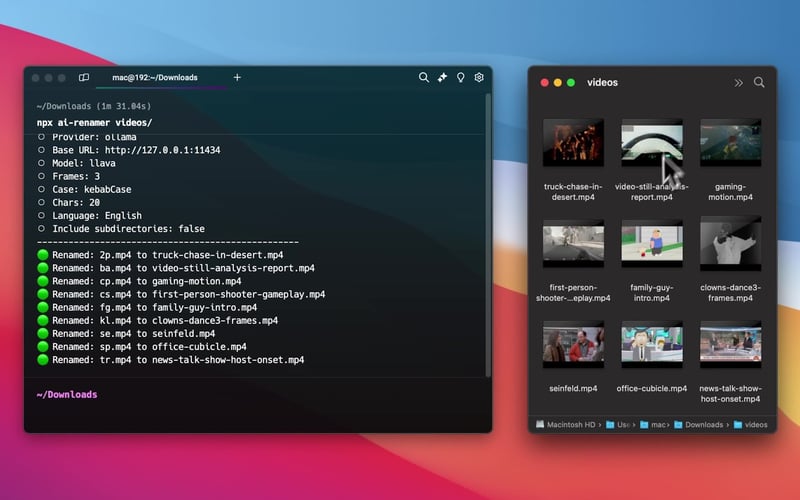Select first-person-shooter gameplay video thumbnail

[x=573, y=243]
